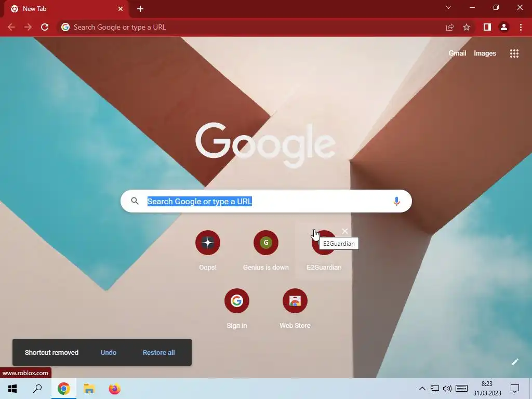532x399 pixels.
Task: Open the Oops! shortcut tile
Action: tap(208, 250)
